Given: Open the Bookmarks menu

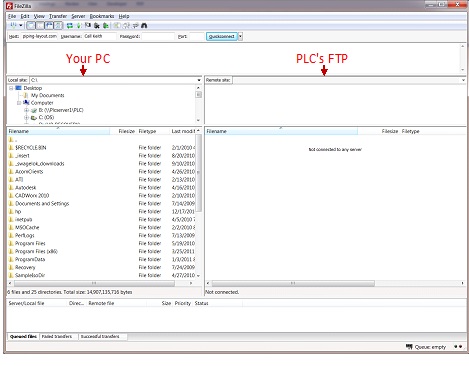Looking at the screenshot, I should pos(102,16).
